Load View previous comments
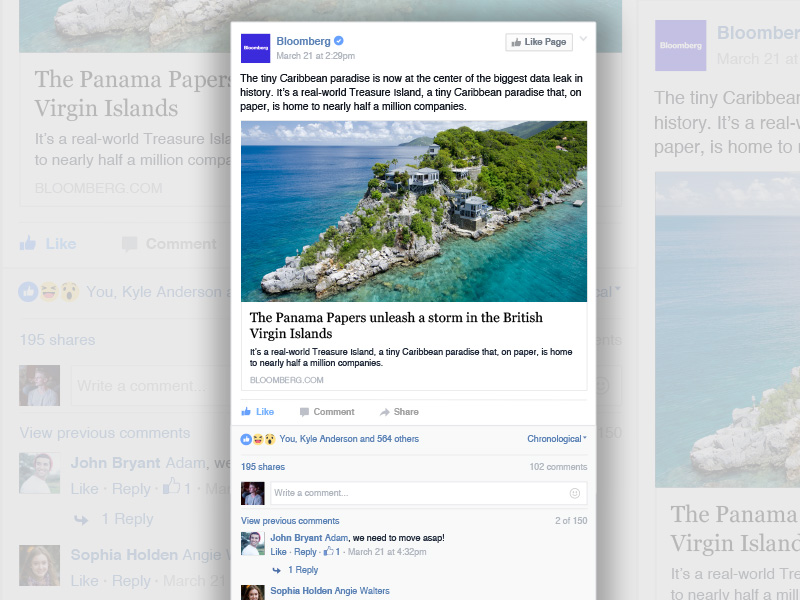This screenshot has height=600, width=800. [x=290, y=521]
